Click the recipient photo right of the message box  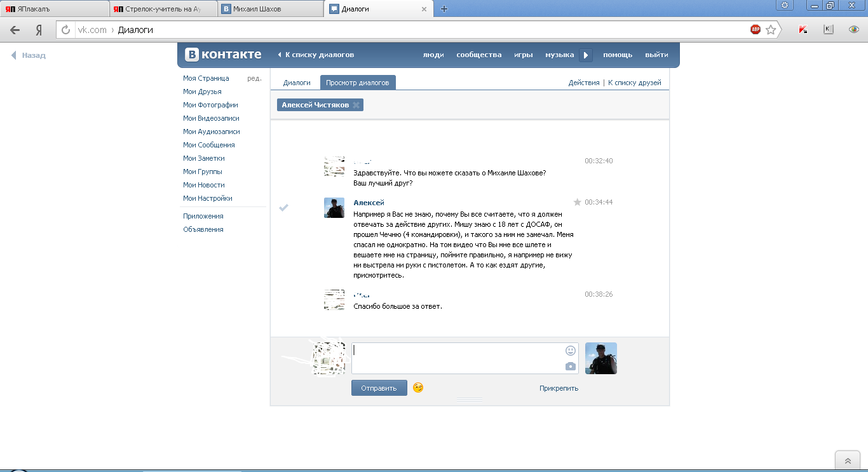point(601,358)
